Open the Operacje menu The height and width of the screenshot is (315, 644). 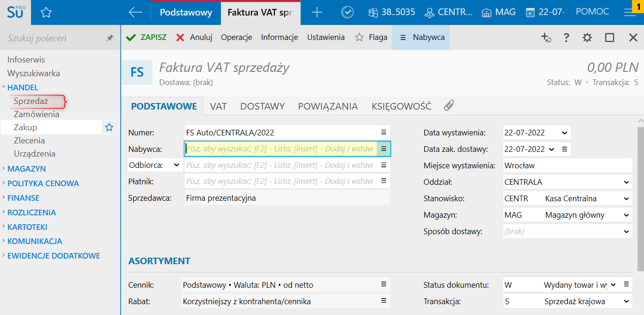tap(237, 37)
